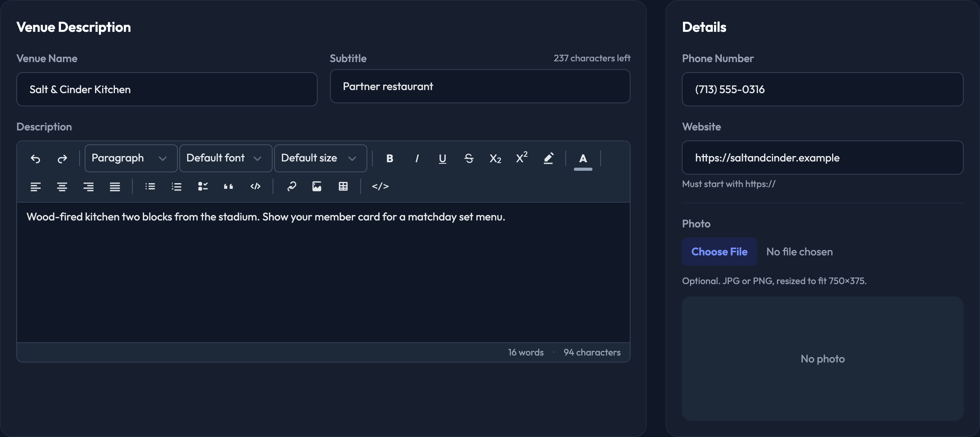980x437 pixels.
Task: Insert an image into the description
Action: click(x=317, y=186)
